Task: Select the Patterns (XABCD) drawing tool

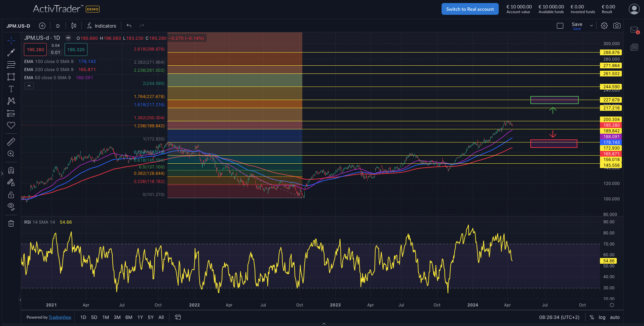Action: [x=11, y=101]
